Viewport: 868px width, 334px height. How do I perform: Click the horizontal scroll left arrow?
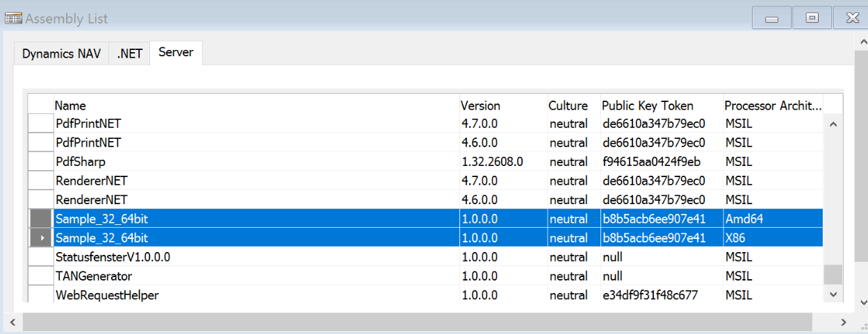(11, 322)
